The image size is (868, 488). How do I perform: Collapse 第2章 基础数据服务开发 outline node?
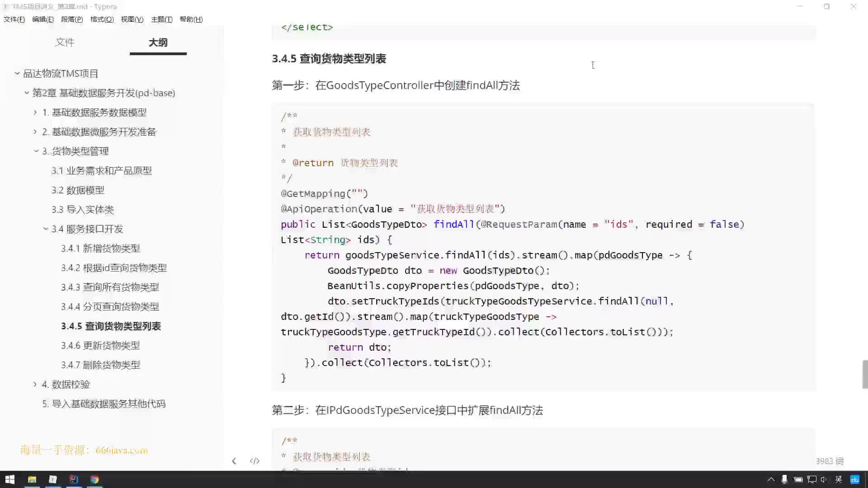coord(27,93)
